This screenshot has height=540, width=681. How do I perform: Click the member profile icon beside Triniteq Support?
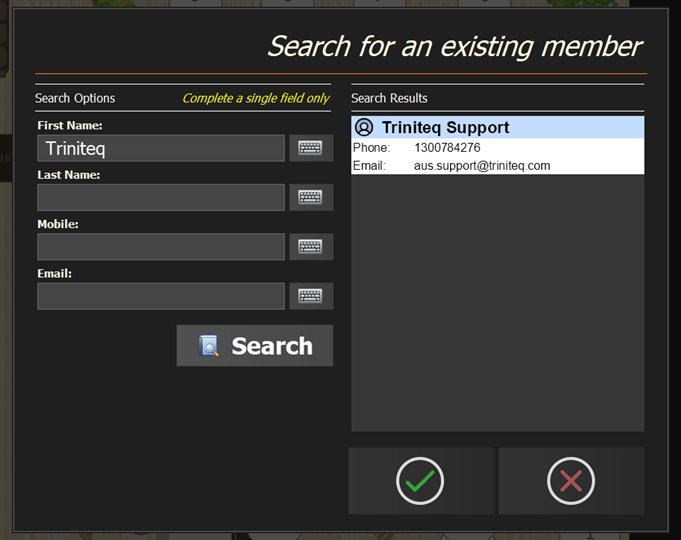pyautogui.click(x=364, y=127)
